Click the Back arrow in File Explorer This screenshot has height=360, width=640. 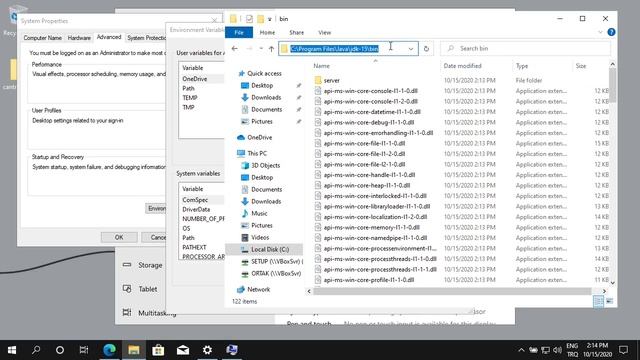coord(235,49)
